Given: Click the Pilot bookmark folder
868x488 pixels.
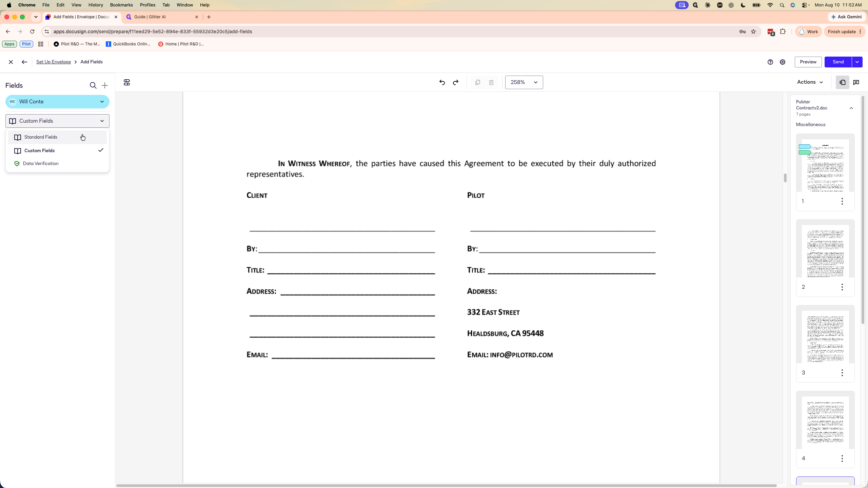Looking at the screenshot, I should click(x=26, y=44).
